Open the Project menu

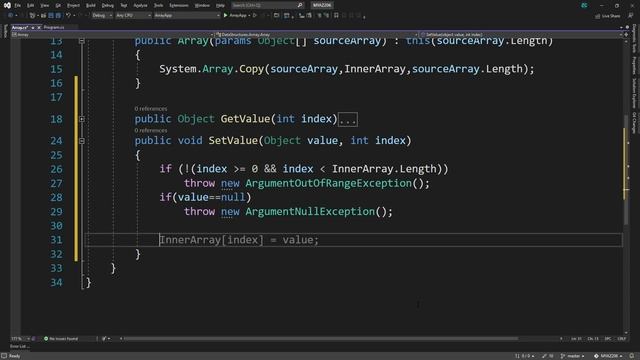click(73, 5)
